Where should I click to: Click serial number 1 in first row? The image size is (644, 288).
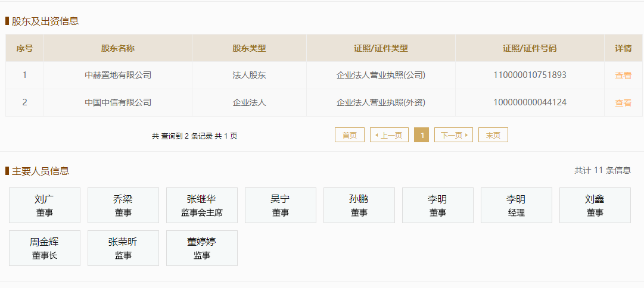pyautogui.click(x=24, y=75)
